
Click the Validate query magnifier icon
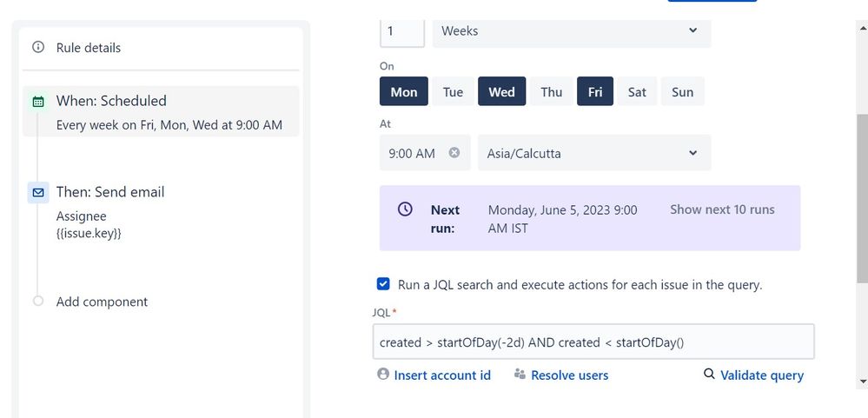[x=709, y=374]
